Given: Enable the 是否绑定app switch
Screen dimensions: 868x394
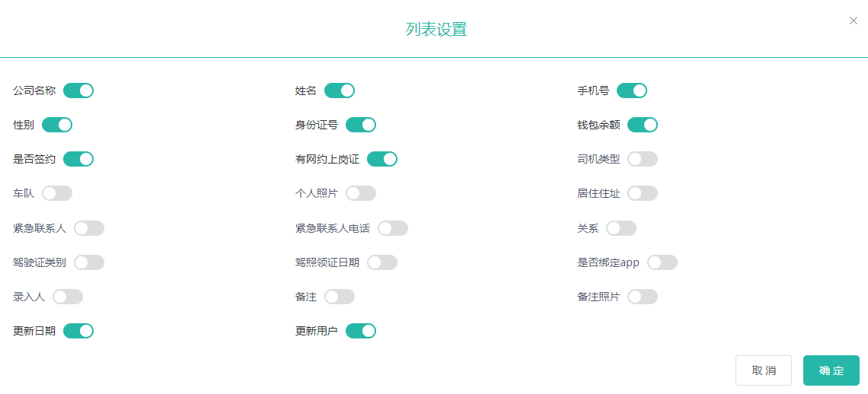Looking at the screenshot, I should point(662,262).
